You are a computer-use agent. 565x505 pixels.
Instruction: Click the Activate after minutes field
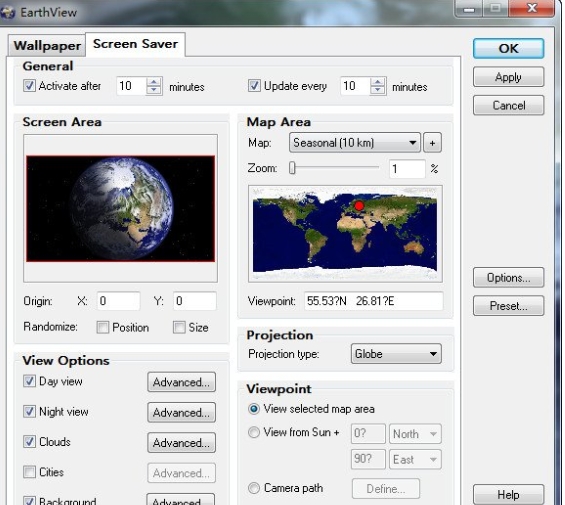pyautogui.click(x=132, y=86)
